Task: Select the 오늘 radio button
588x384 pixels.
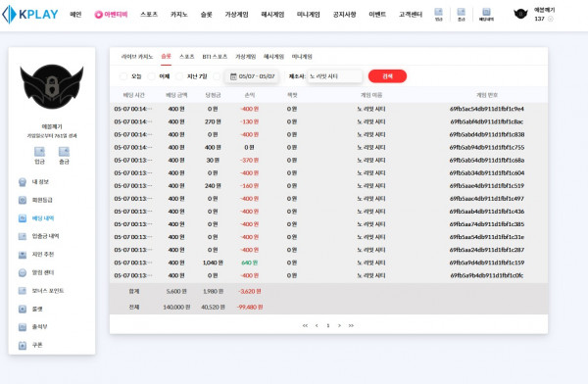Action: (123, 76)
